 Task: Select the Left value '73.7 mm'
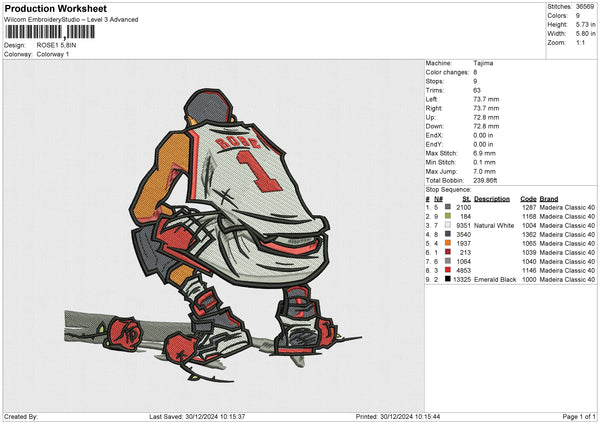tap(486, 99)
